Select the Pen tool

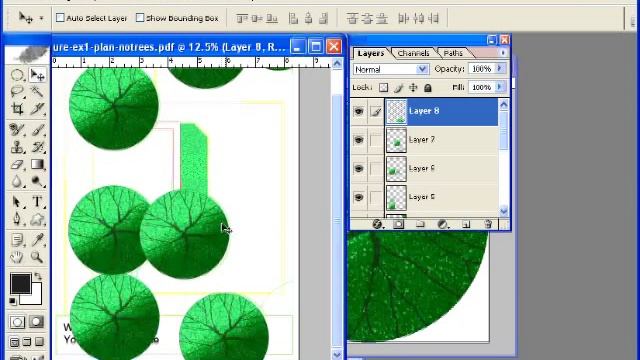click(x=17, y=219)
